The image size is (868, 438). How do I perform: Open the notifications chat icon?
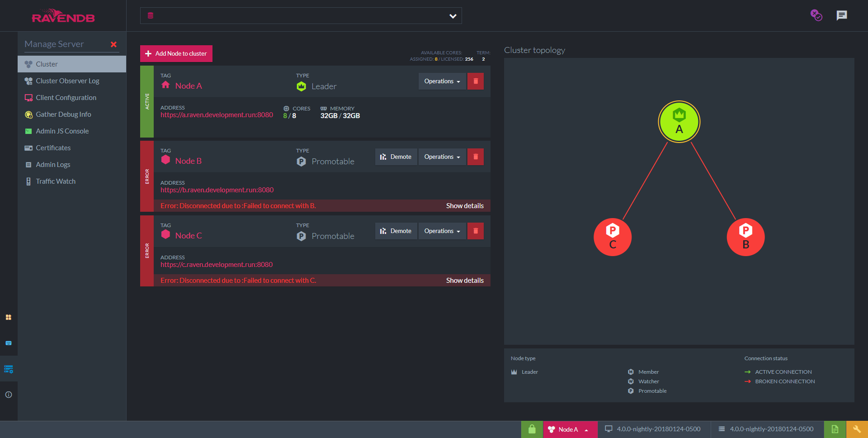tap(841, 15)
